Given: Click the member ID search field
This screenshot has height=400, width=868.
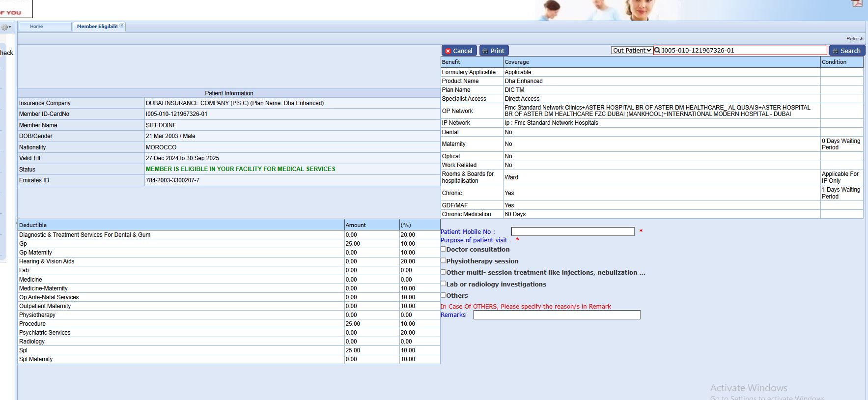Looking at the screenshot, I should [744, 50].
